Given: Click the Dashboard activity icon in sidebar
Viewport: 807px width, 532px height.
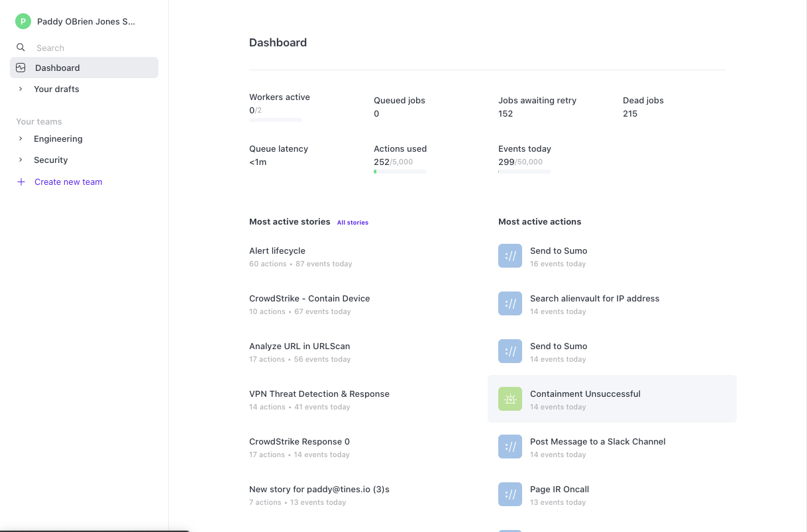Looking at the screenshot, I should pos(21,68).
